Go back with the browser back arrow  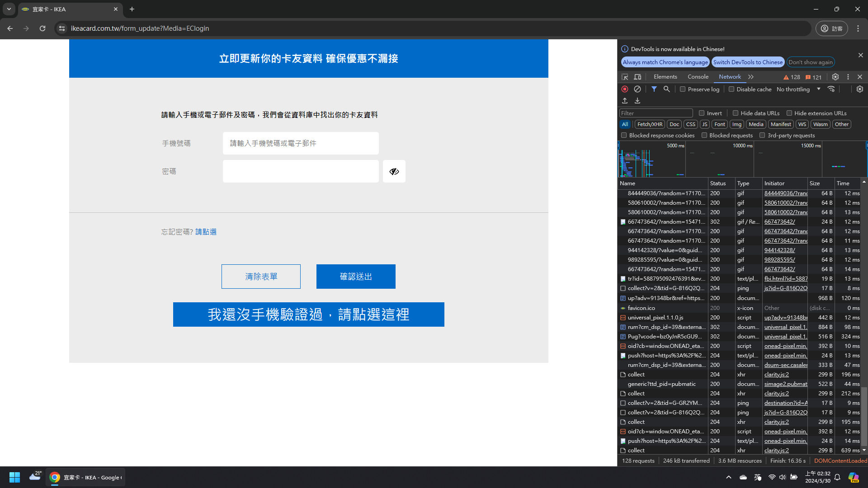click(x=10, y=28)
